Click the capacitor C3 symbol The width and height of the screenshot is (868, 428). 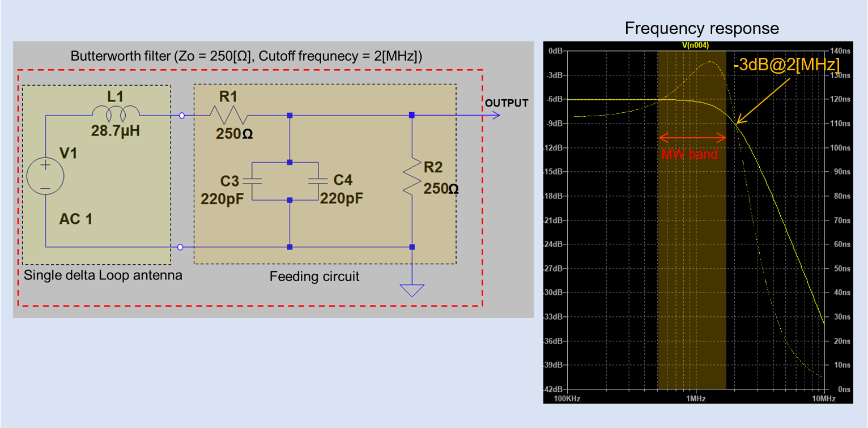(252, 181)
